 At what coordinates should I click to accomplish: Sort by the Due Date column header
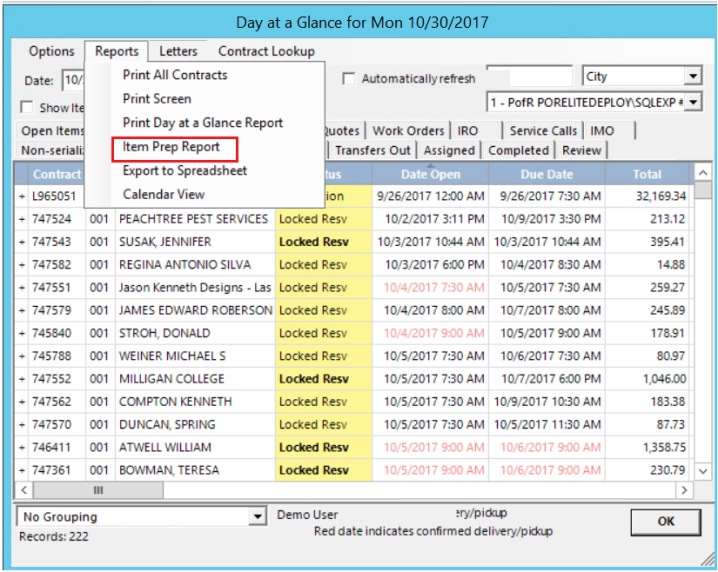pyautogui.click(x=546, y=174)
